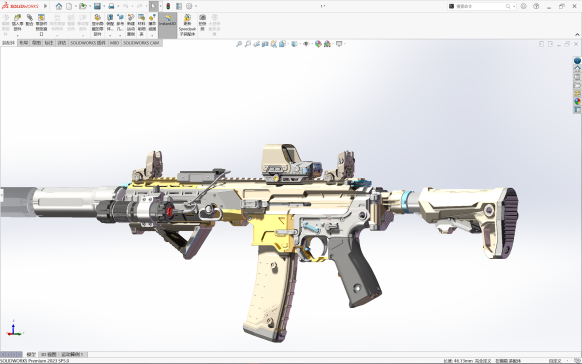Click Zoom to Area magnifier icon
The width and height of the screenshot is (582, 364).
click(x=248, y=44)
